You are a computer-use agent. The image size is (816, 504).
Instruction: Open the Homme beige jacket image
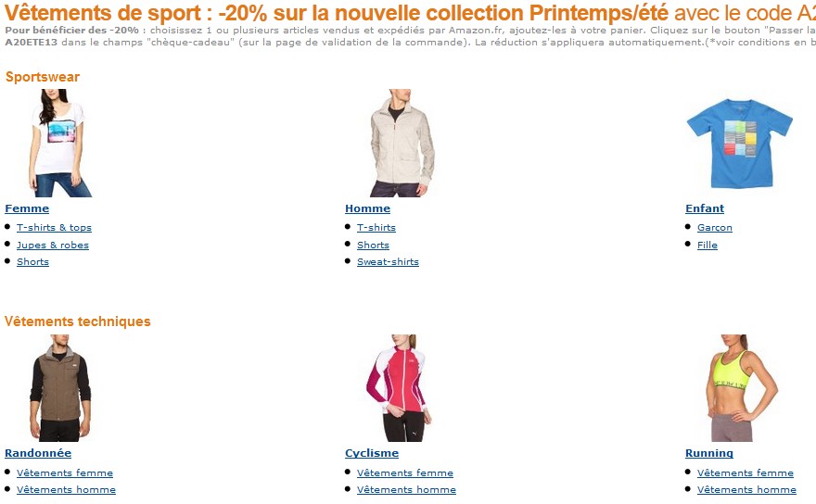(402, 143)
